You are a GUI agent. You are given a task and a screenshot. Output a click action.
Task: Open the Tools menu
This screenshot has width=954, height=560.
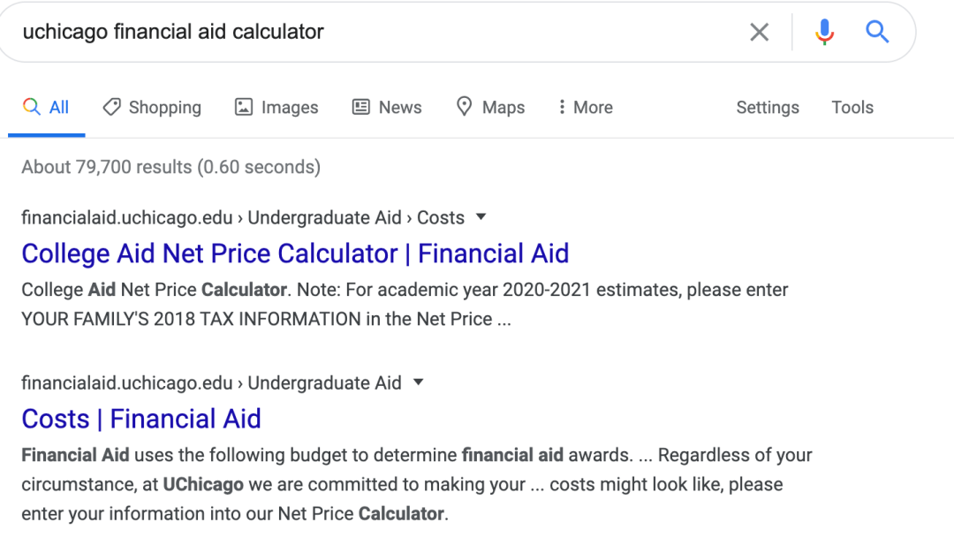click(852, 107)
